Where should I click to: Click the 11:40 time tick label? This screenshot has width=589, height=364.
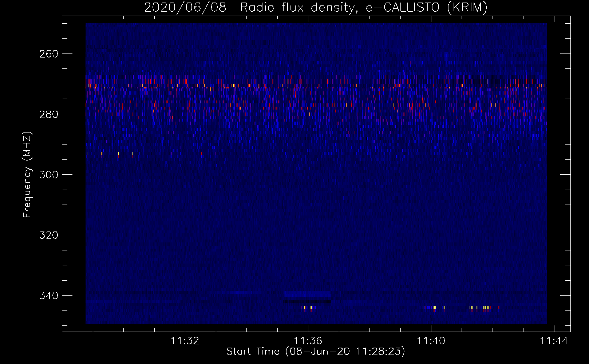click(x=431, y=341)
